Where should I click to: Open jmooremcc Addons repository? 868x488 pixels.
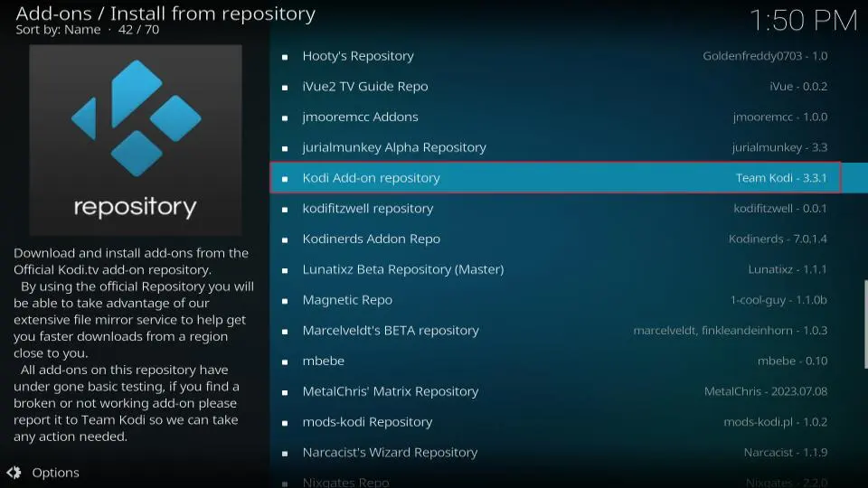pyautogui.click(x=360, y=117)
